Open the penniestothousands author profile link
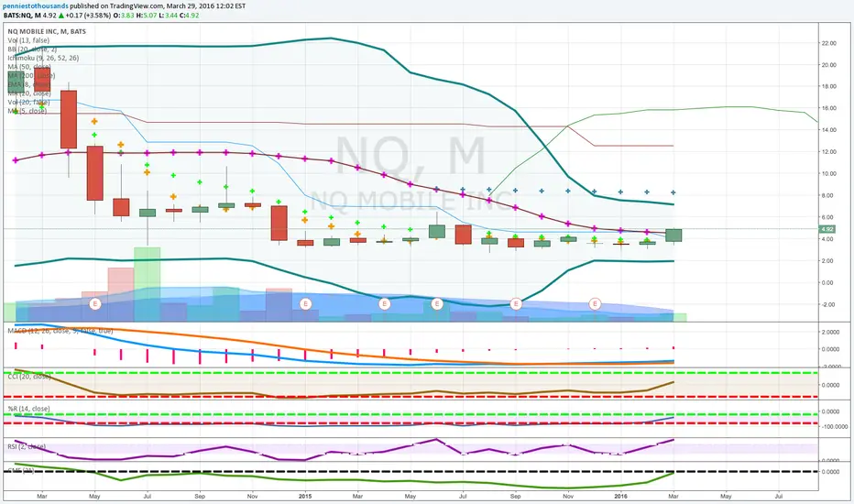 pos(36,6)
